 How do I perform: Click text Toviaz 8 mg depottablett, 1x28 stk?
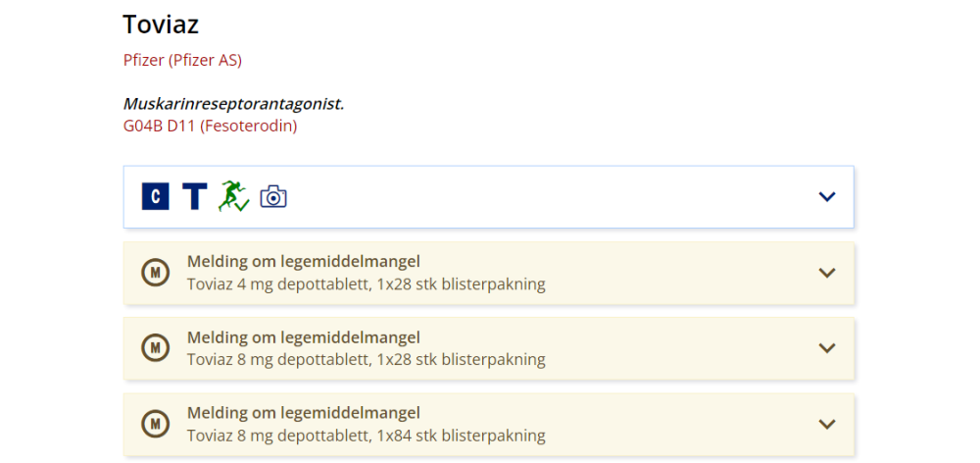367,360
